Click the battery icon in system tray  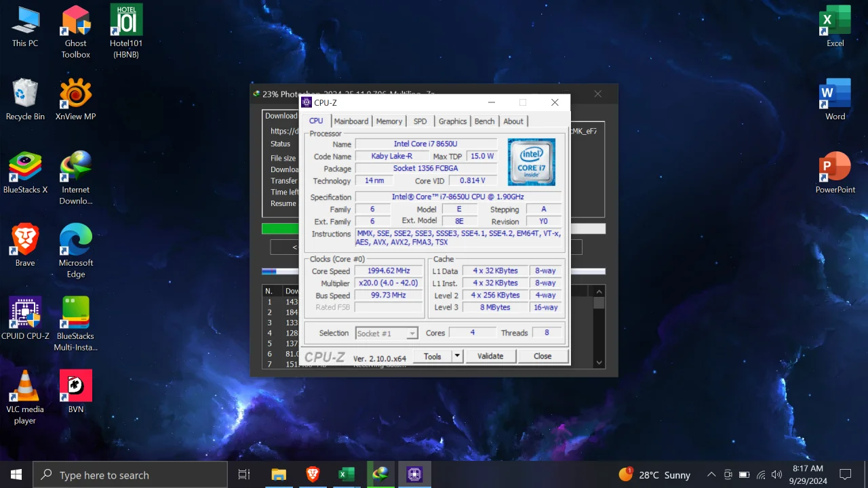tap(744, 474)
